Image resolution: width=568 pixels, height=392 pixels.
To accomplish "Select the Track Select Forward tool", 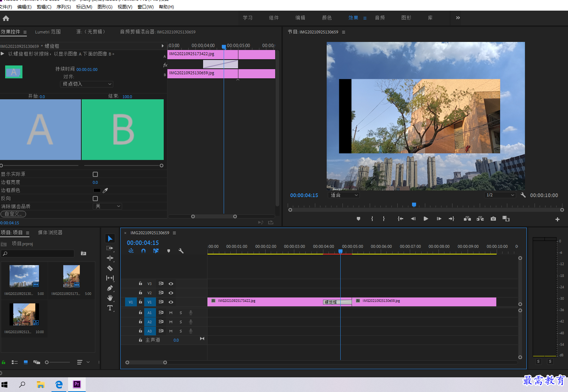I will coord(110,248).
